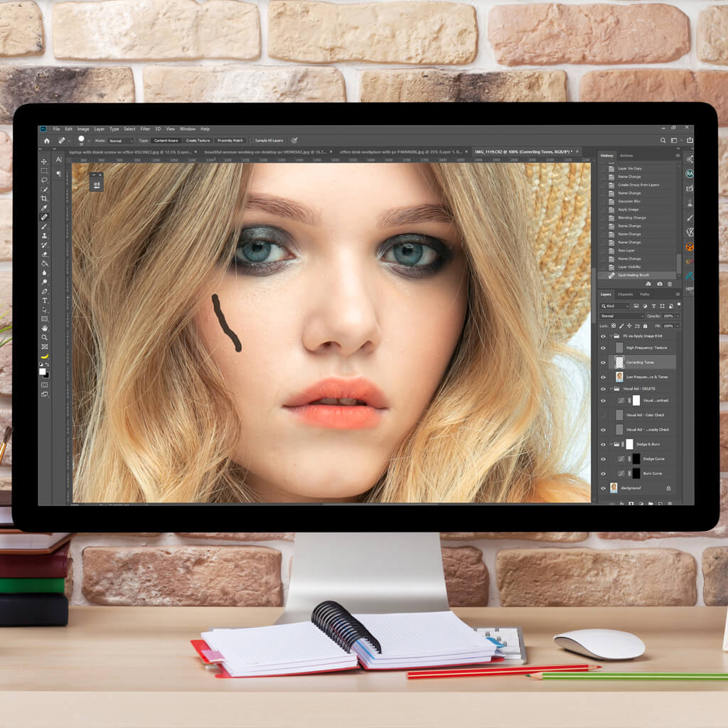This screenshot has width=728, height=728.
Task: Open the healing Mode dropdown
Action: coord(119,141)
